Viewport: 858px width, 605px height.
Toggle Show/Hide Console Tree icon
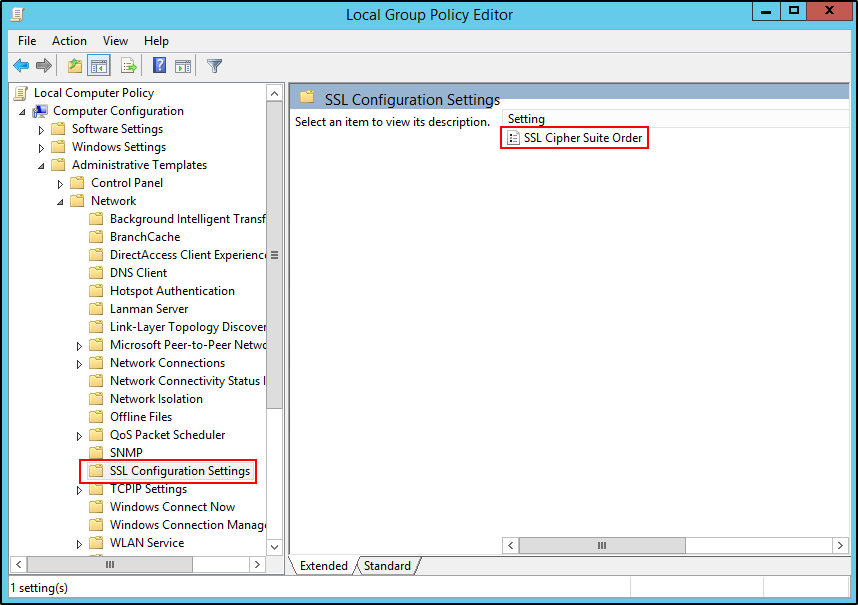[99, 66]
